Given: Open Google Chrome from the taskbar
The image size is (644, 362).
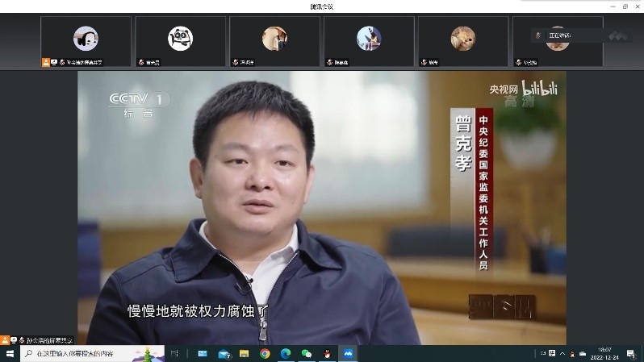Looking at the screenshot, I should pyautogui.click(x=265, y=354).
